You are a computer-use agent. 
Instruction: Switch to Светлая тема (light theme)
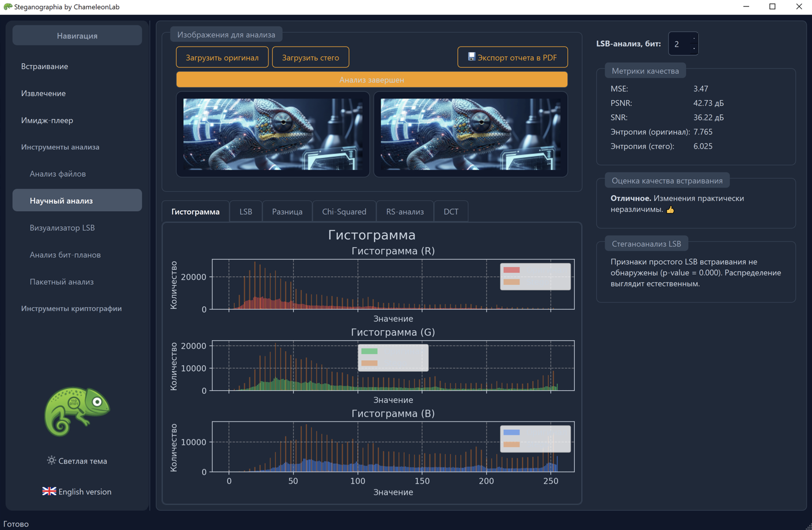point(82,461)
